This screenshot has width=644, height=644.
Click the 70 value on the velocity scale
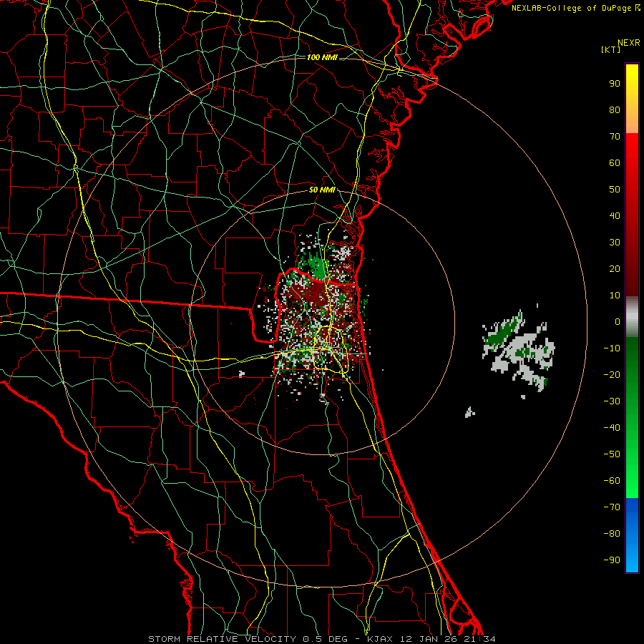coord(615,137)
